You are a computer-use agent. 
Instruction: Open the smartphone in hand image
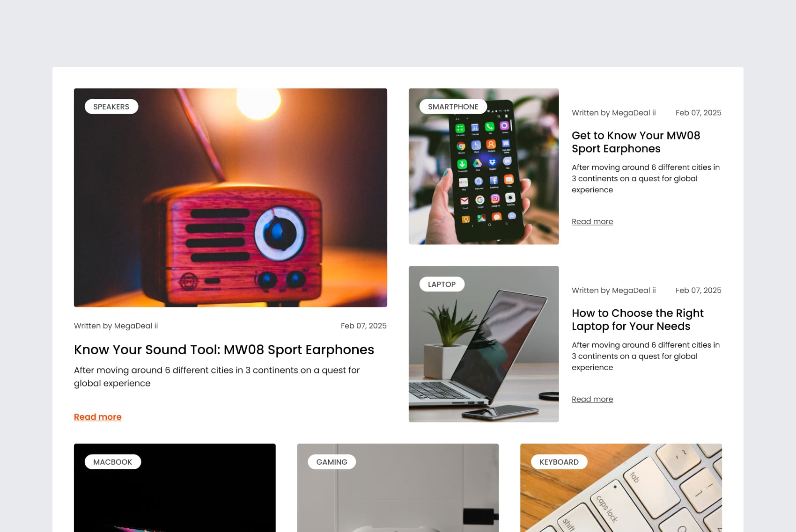(484, 167)
